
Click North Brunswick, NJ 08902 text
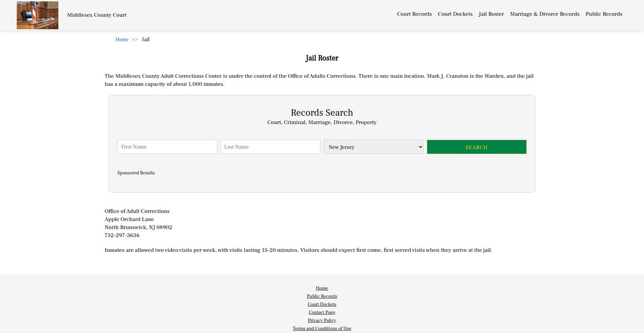coord(138,227)
